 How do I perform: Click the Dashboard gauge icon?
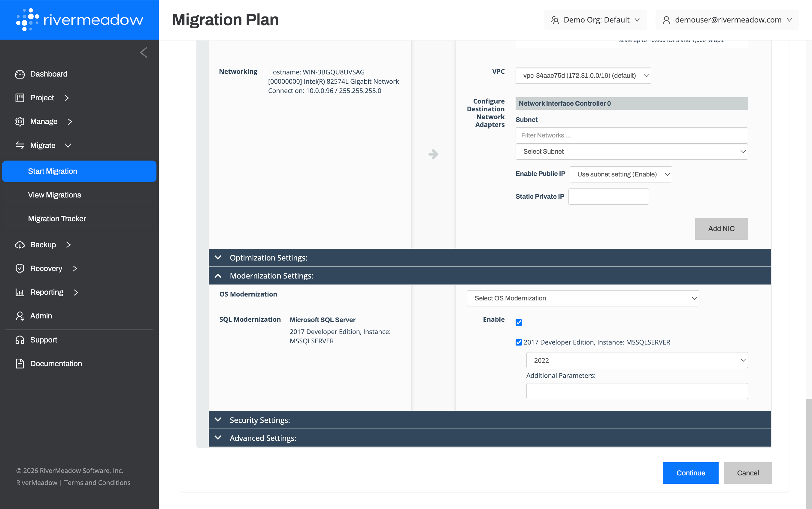20,74
